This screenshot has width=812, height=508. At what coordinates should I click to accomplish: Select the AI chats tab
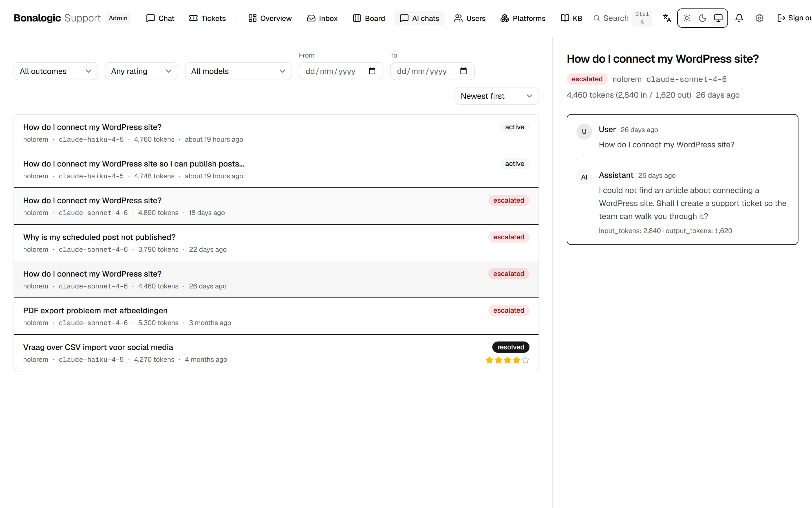pos(420,18)
